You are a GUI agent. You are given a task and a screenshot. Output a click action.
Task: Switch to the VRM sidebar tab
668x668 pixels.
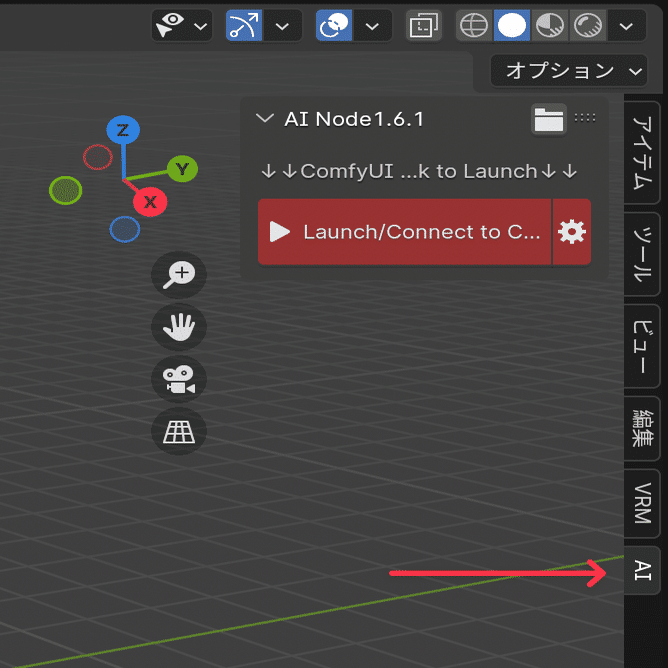(642, 503)
